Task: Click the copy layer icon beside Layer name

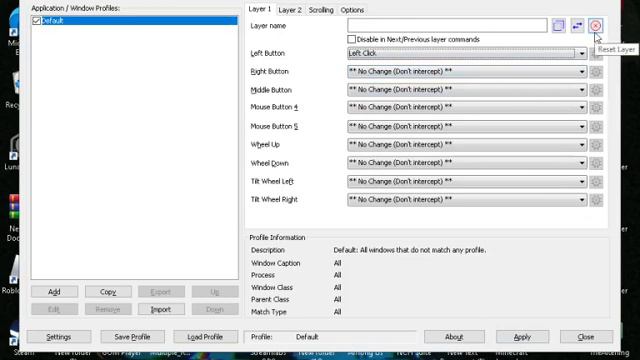Action: coord(558,26)
